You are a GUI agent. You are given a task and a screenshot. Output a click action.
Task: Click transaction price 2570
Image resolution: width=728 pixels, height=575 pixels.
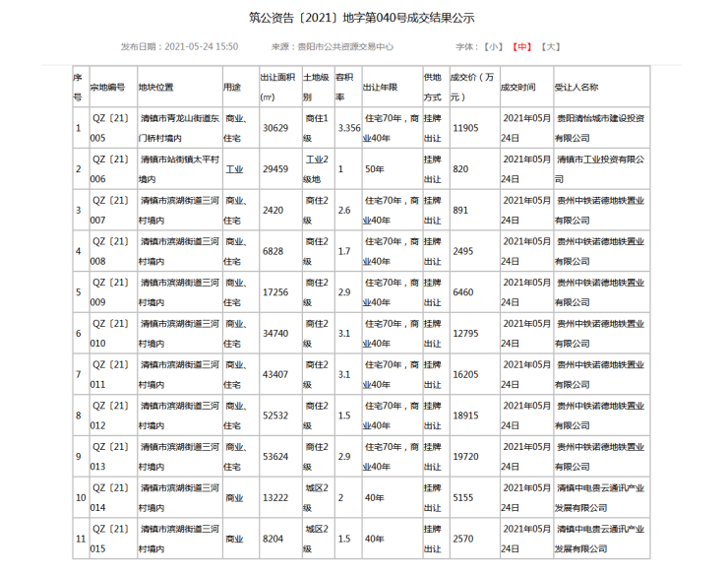[x=463, y=539]
